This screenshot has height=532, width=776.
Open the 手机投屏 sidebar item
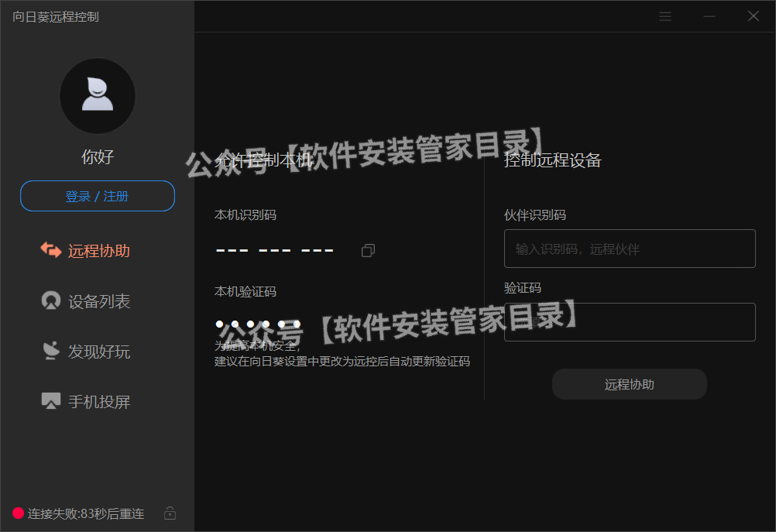coord(86,401)
